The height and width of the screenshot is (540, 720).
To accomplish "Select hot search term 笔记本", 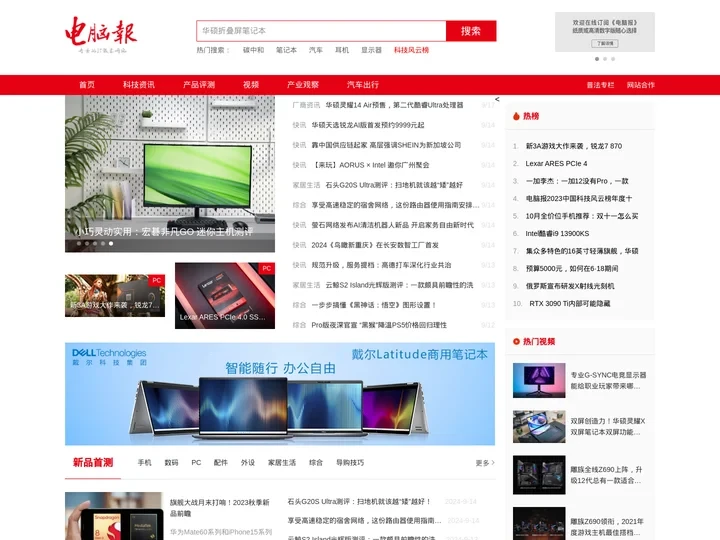I will (286, 50).
